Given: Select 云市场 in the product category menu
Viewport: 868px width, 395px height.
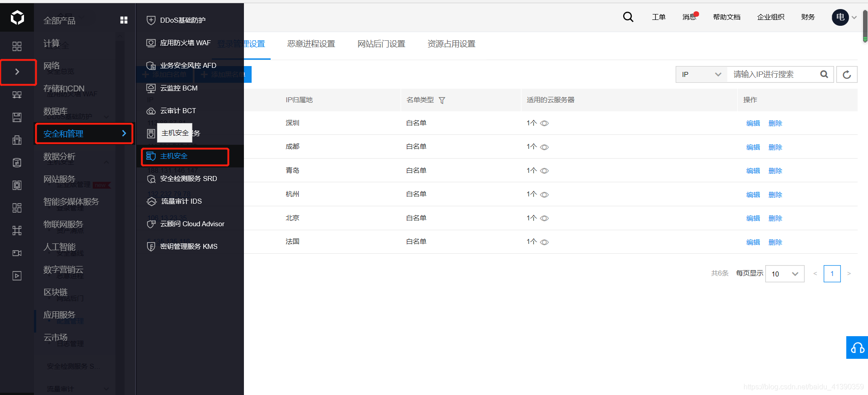Looking at the screenshot, I should pos(56,337).
